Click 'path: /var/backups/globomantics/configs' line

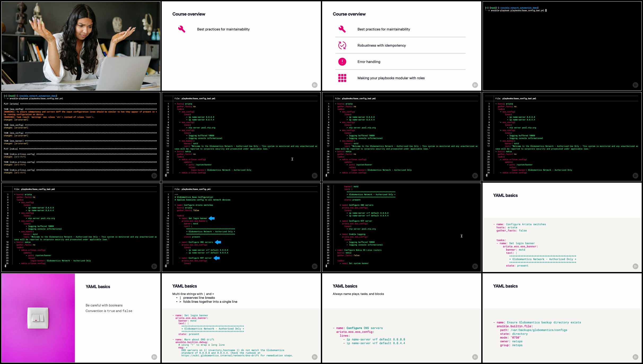(x=533, y=330)
